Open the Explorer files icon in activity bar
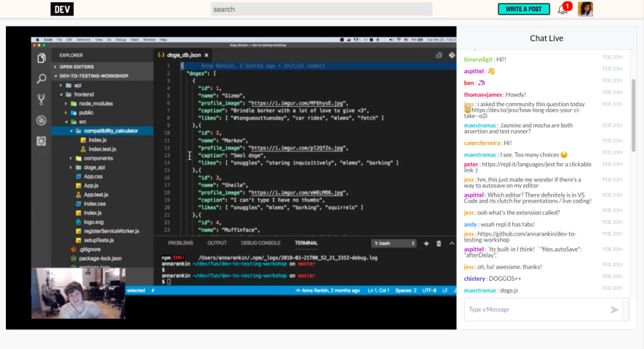The image size is (644, 349). point(41,59)
